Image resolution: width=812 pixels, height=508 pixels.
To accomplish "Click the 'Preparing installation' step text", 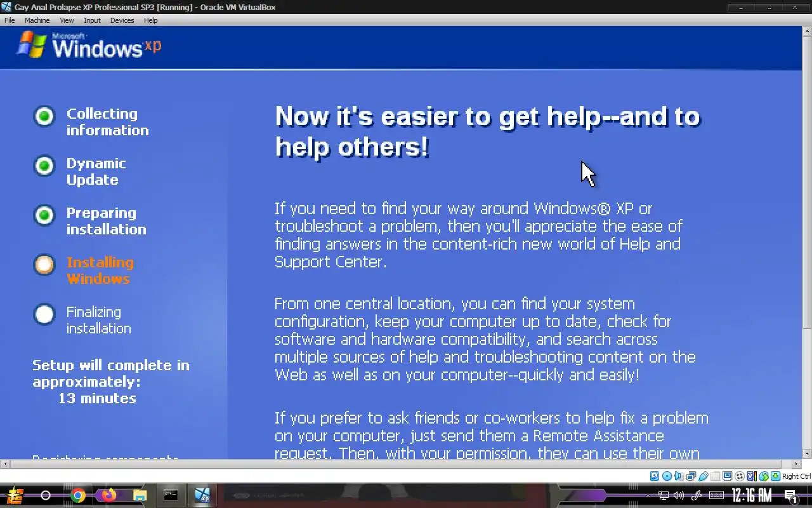I will [106, 221].
